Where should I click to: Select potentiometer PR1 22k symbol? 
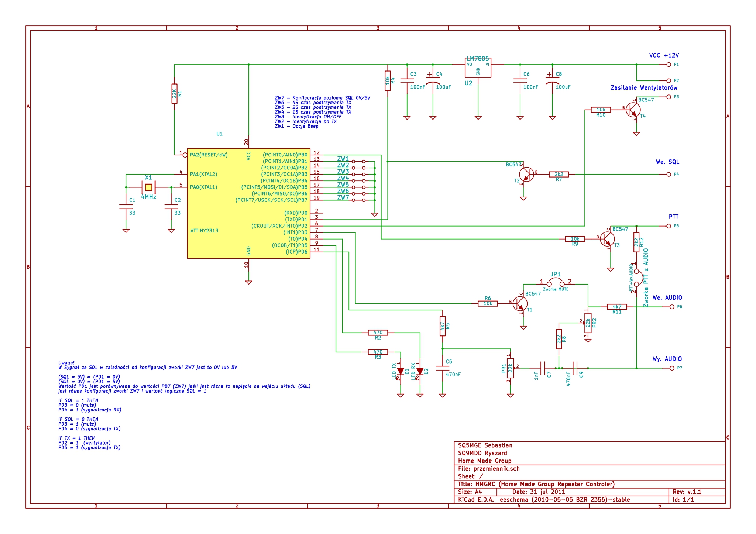pyautogui.click(x=510, y=368)
